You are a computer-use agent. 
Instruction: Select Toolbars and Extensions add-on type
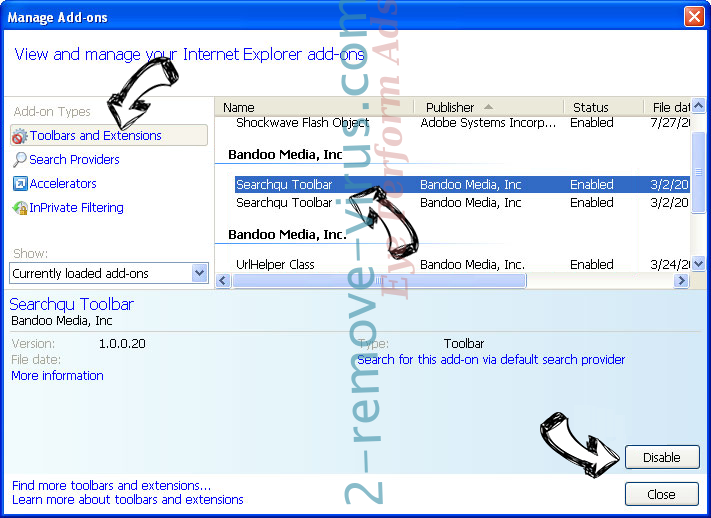tap(109, 136)
